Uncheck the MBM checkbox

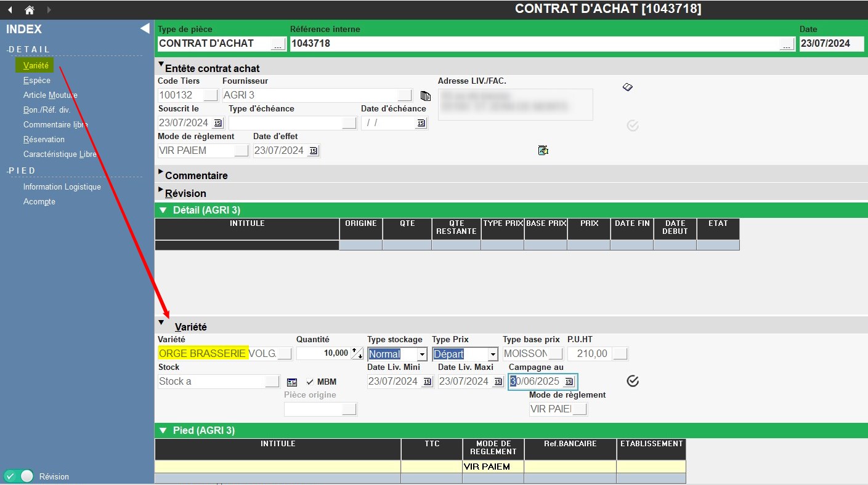click(310, 382)
